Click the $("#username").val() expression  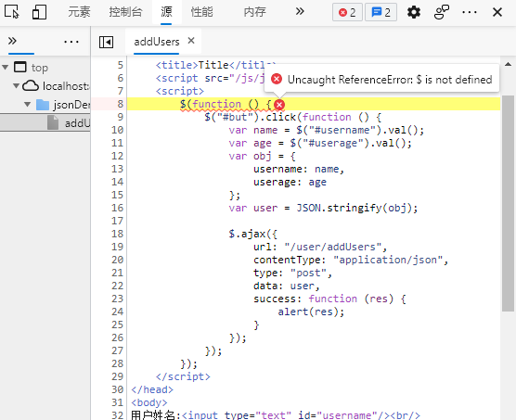click(356, 130)
